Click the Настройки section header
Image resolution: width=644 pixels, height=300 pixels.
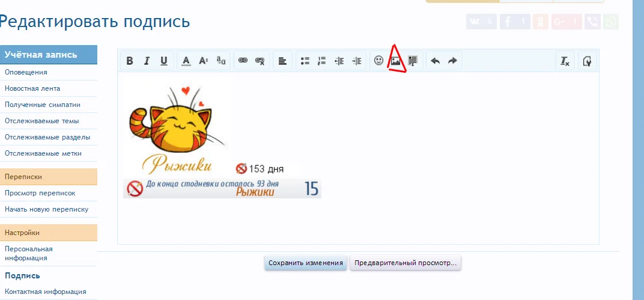tap(49, 233)
